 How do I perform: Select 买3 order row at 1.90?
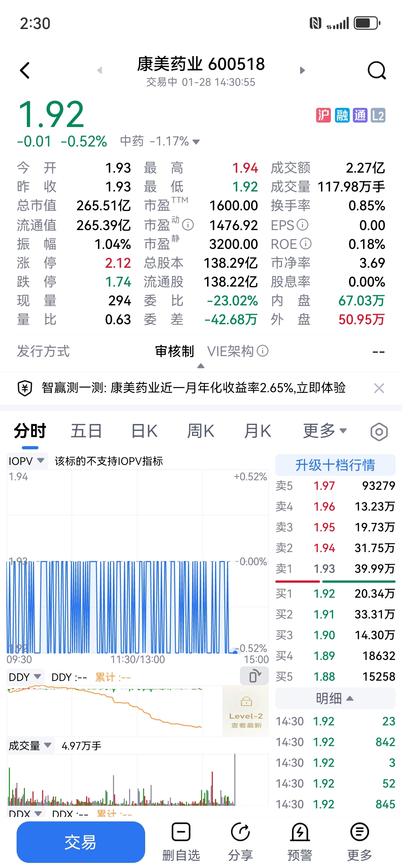(x=335, y=635)
